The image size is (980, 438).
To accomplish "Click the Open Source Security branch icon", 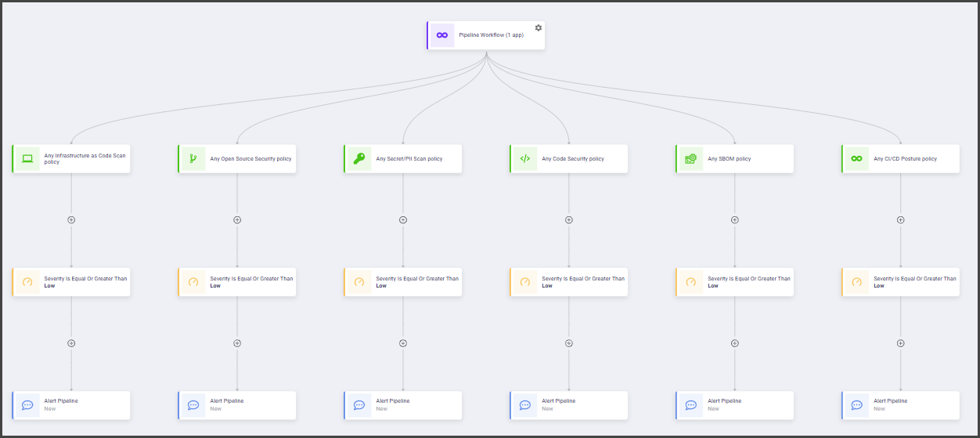I will pos(193,158).
